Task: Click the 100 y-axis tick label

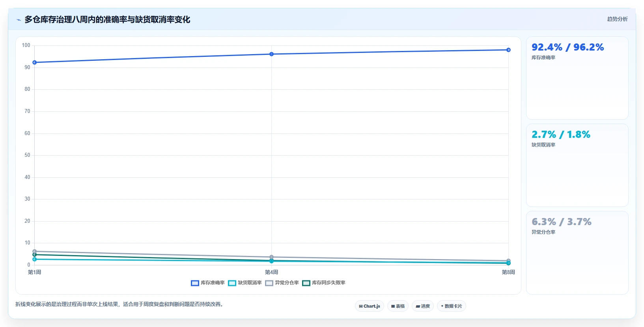Action: 26,45
